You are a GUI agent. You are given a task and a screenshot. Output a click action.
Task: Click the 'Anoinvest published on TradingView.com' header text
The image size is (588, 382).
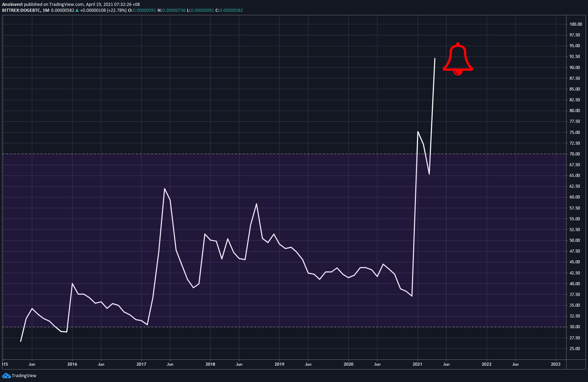(x=43, y=5)
